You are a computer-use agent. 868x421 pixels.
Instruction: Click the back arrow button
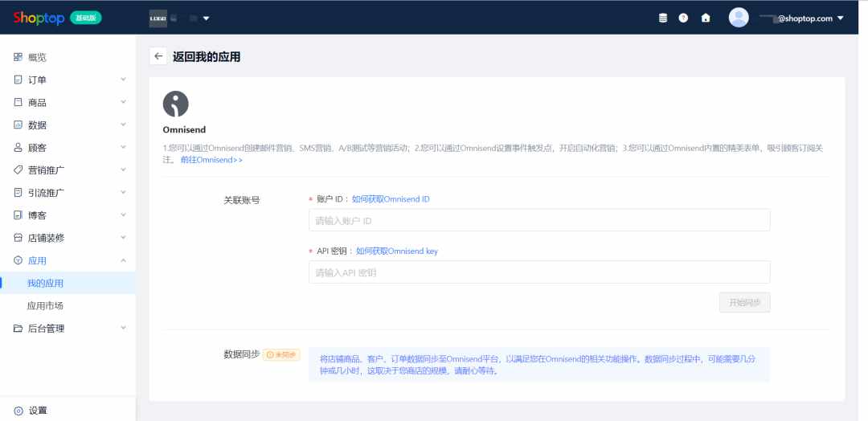pyautogui.click(x=158, y=56)
